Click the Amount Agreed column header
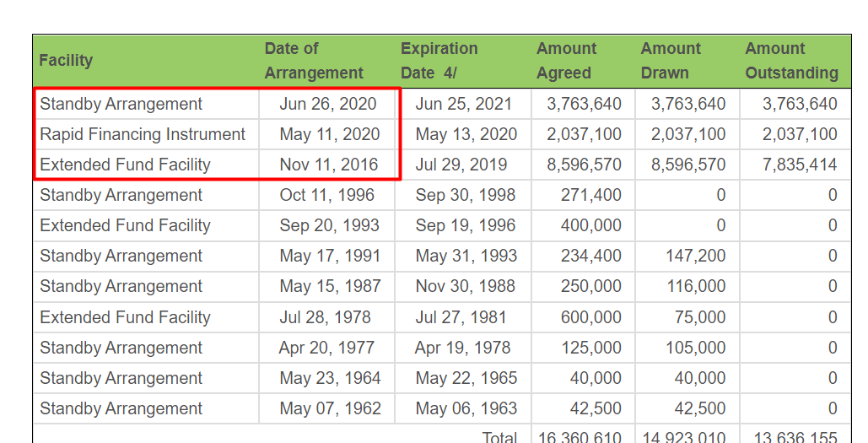Viewport: 868px width, 443px height. click(566, 61)
